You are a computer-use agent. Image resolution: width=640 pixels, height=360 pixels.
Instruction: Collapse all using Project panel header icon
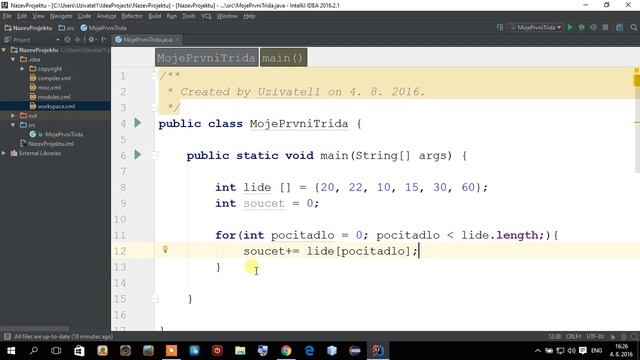77,40
